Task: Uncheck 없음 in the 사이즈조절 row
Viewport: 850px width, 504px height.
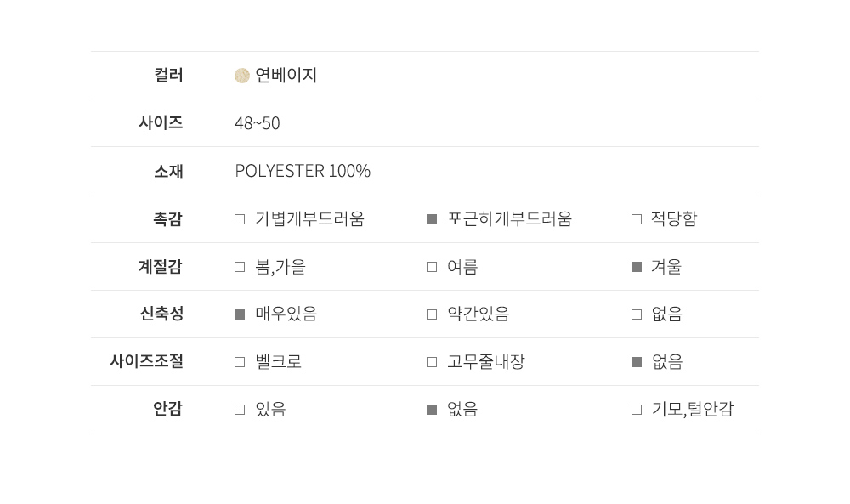Action: [637, 362]
